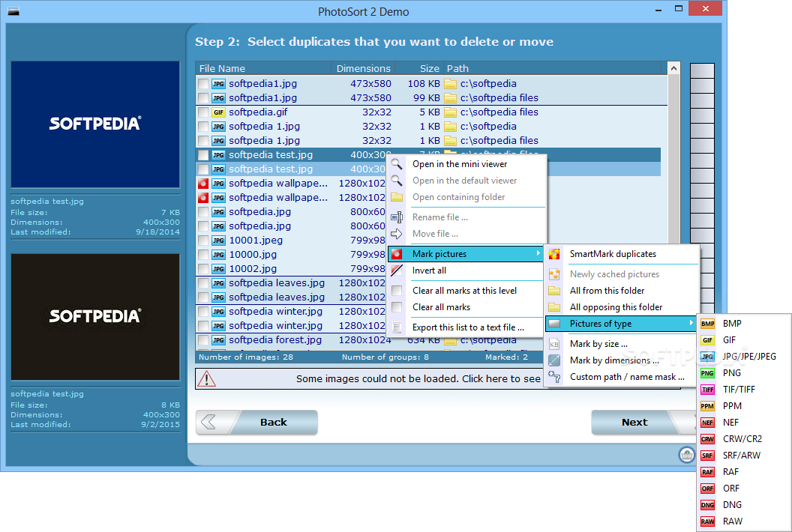Check the 10001.jpeg checkbox
Image resolution: width=792 pixels, height=532 pixels.
point(203,241)
